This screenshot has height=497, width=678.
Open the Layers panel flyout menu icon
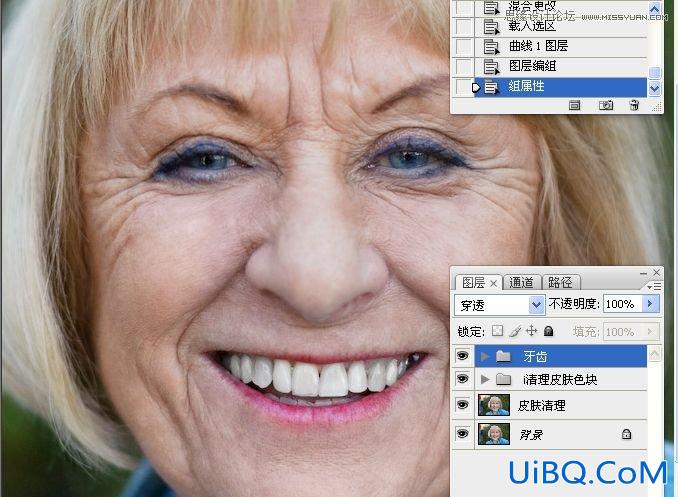coord(654,286)
